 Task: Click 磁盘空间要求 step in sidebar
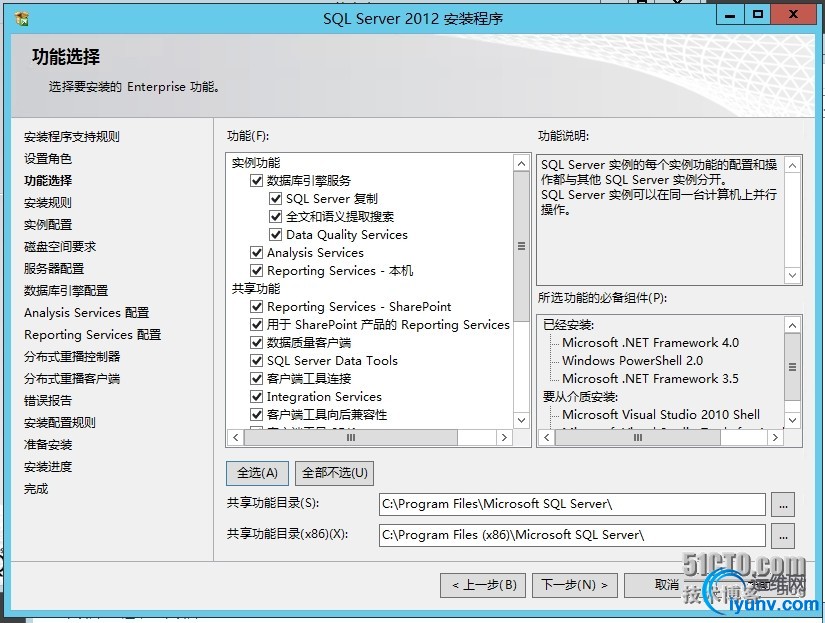pos(60,247)
